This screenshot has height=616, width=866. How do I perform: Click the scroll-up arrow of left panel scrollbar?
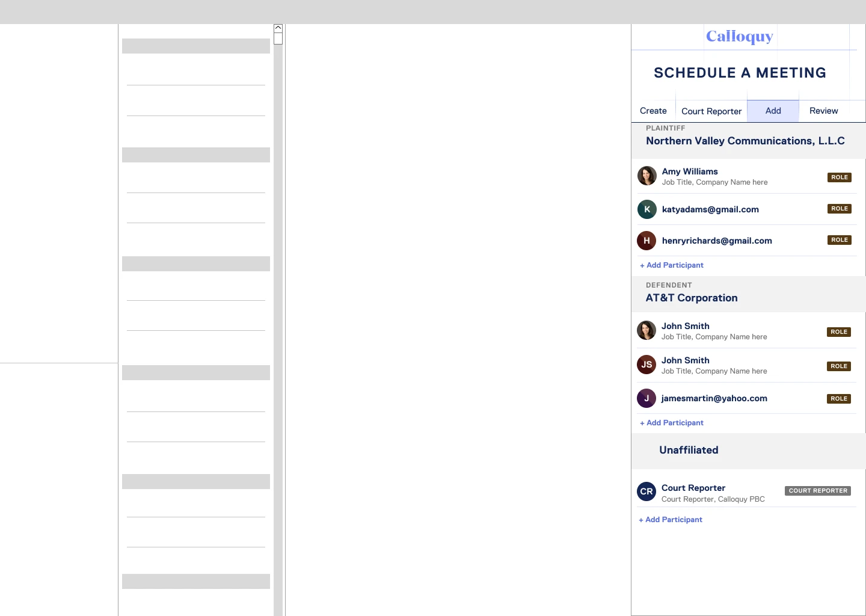[x=278, y=28]
